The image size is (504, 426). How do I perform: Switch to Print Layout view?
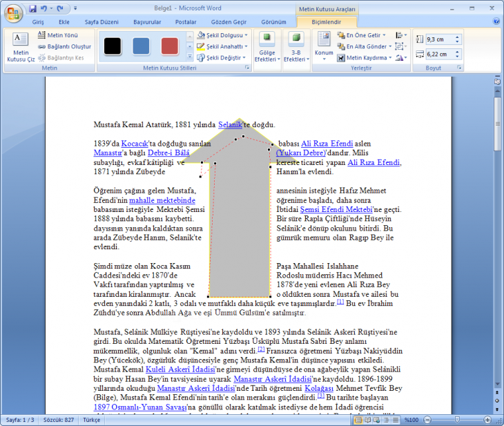358,420
